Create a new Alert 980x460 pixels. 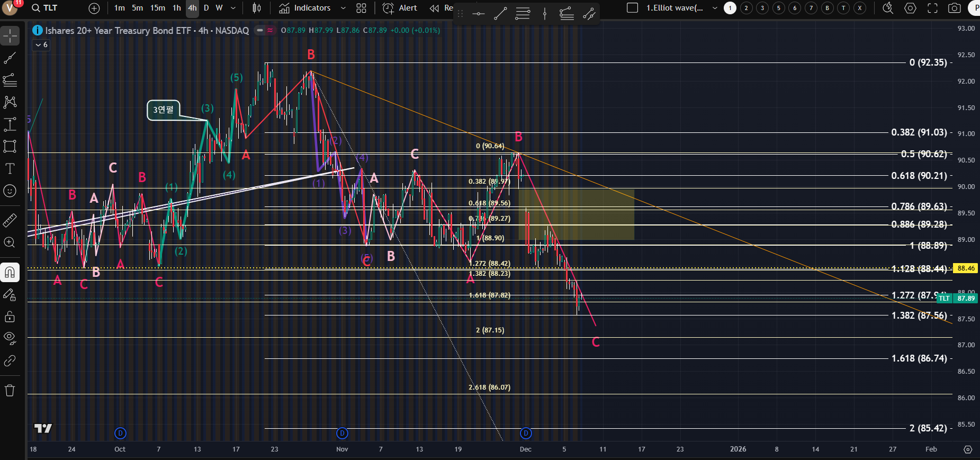coord(400,8)
